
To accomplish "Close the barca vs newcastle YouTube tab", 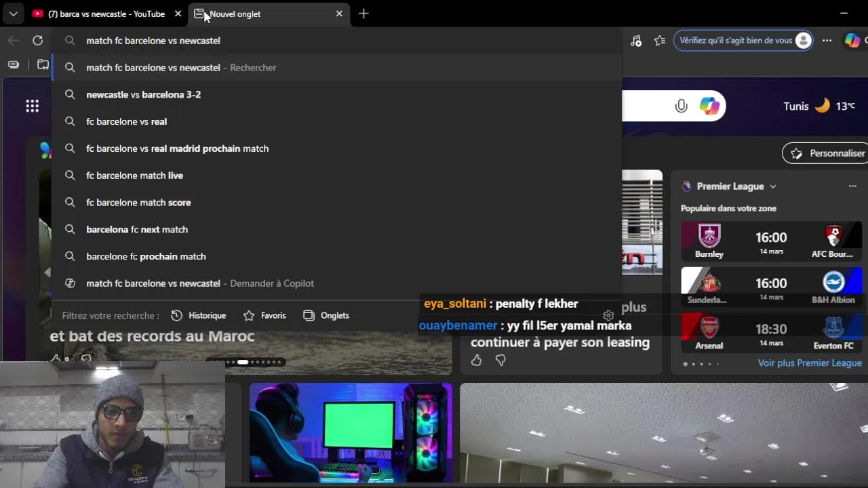I will tap(178, 14).
